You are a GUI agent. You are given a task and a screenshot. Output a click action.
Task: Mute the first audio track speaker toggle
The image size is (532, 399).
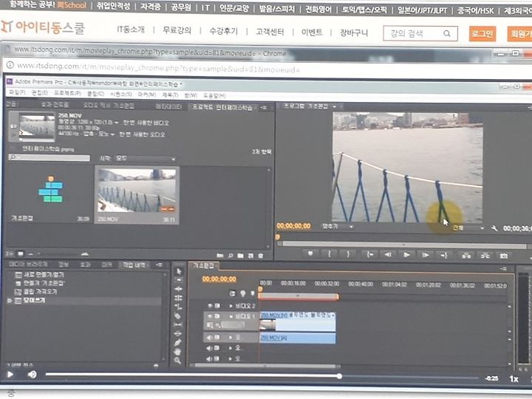[x=209, y=337]
